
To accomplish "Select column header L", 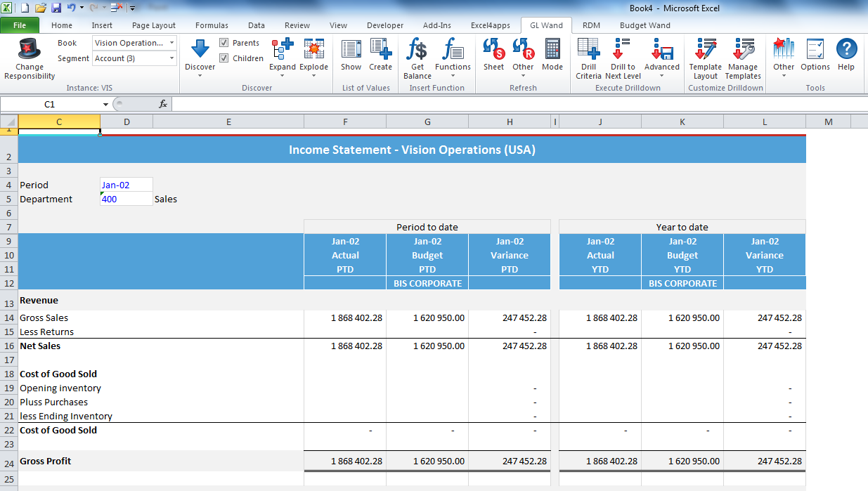I will click(765, 122).
